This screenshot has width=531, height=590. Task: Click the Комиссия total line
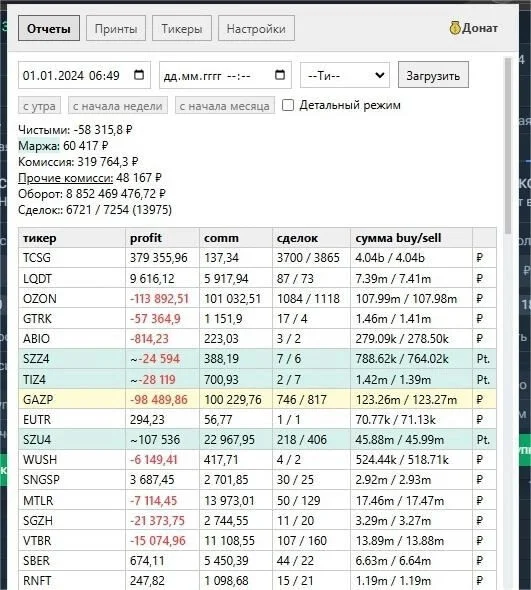point(78,162)
